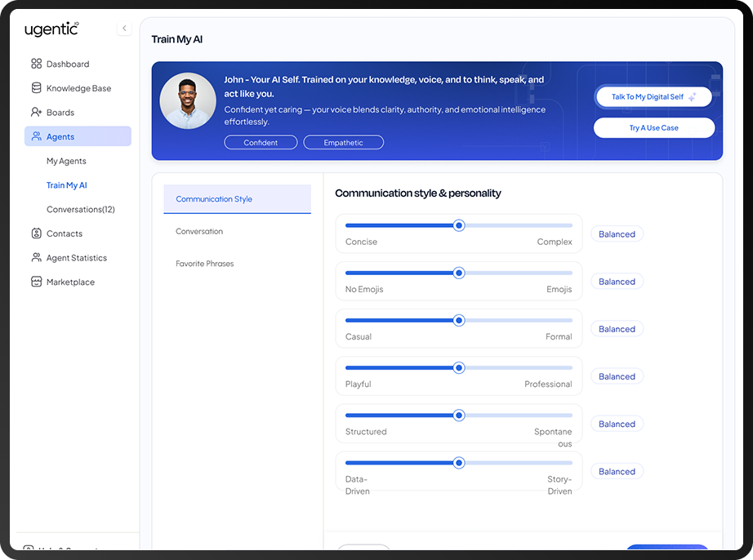The width and height of the screenshot is (753, 560).
Task: Click Balanced badge beside Data-Driven slider
Action: click(x=617, y=472)
